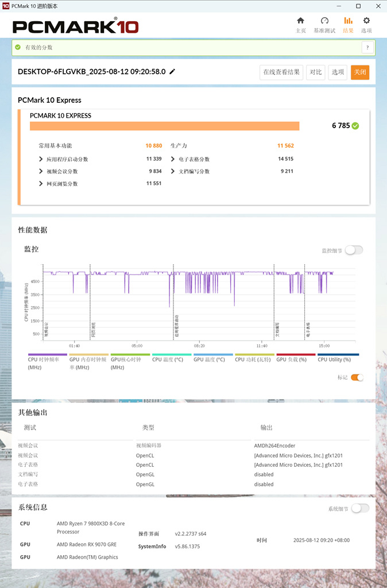This screenshot has width=387, height=588.
Task: Toggle GPU 内存时钟频率 legend
Action: [89, 361]
